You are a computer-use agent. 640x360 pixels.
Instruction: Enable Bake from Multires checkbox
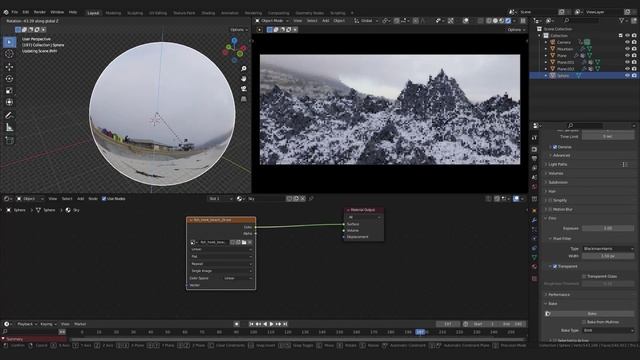tap(584, 322)
